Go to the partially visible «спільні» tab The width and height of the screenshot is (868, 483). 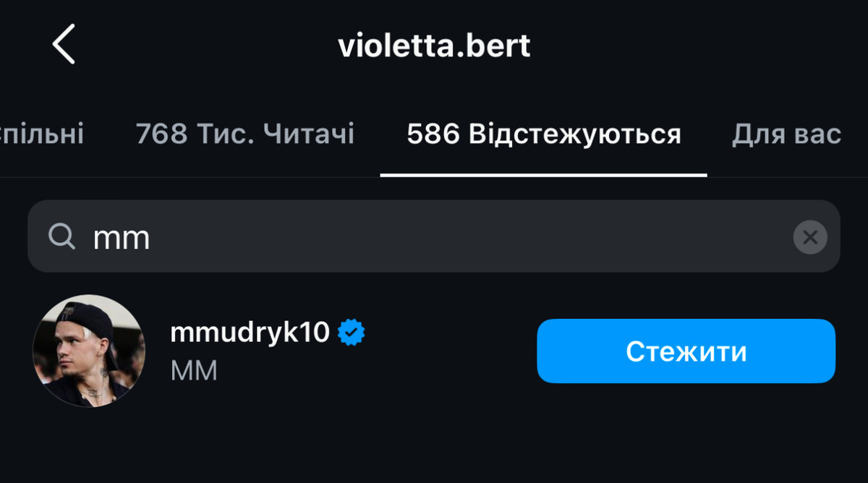pos(42,134)
